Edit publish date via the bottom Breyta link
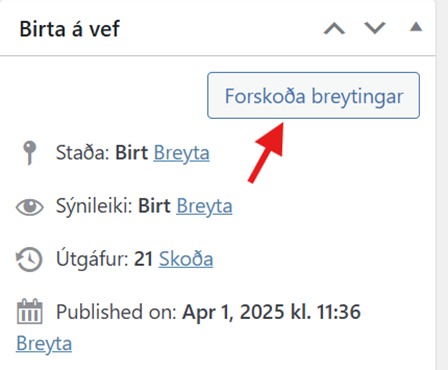This screenshot has height=370, width=448. [x=44, y=344]
